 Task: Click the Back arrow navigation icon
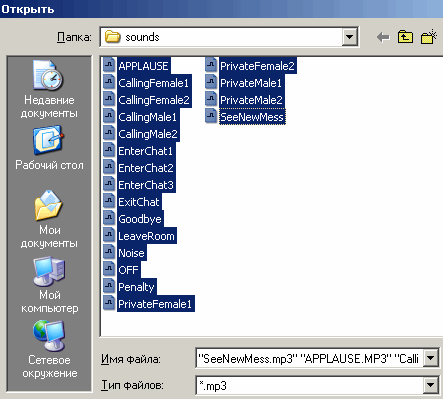(x=383, y=37)
